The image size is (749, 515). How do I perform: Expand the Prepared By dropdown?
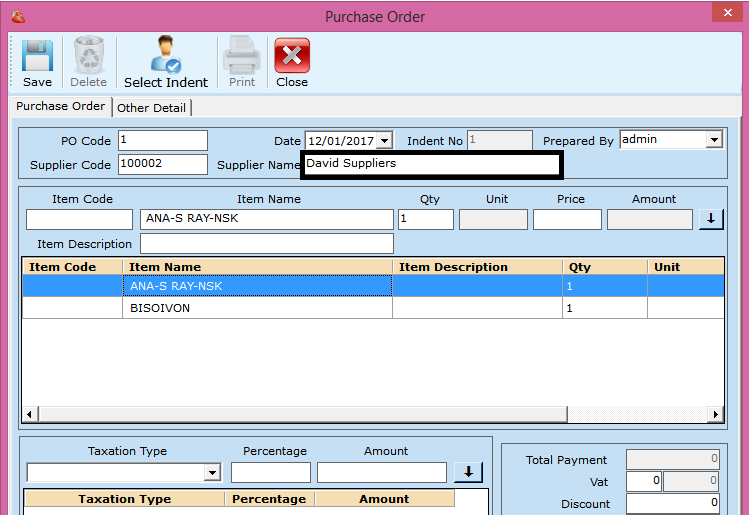click(x=714, y=141)
